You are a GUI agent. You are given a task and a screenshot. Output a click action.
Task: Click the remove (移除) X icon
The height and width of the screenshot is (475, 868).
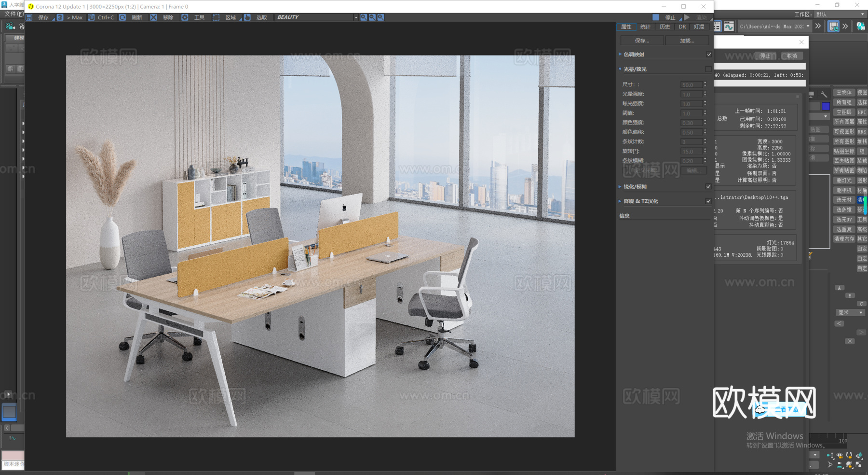153,17
